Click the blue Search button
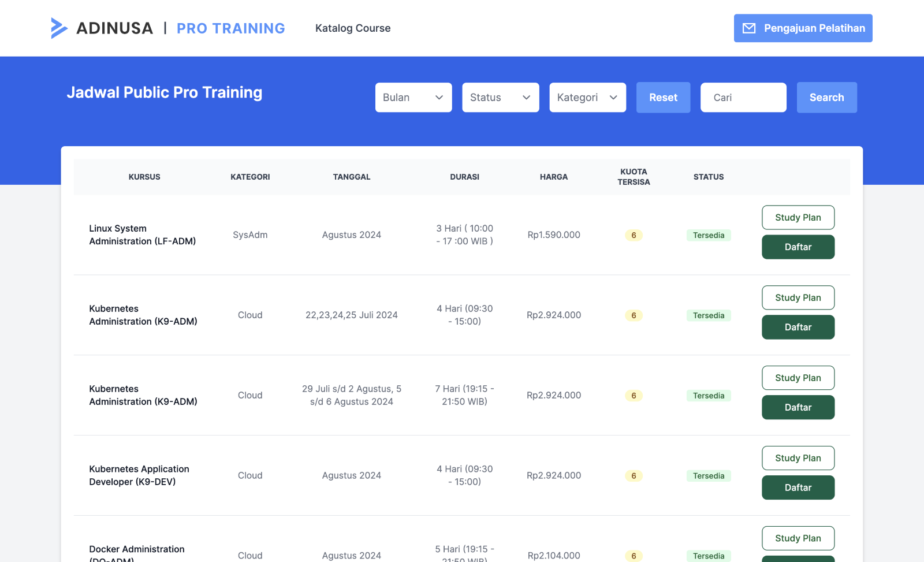Image resolution: width=924 pixels, height=562 pixels. 826,98
